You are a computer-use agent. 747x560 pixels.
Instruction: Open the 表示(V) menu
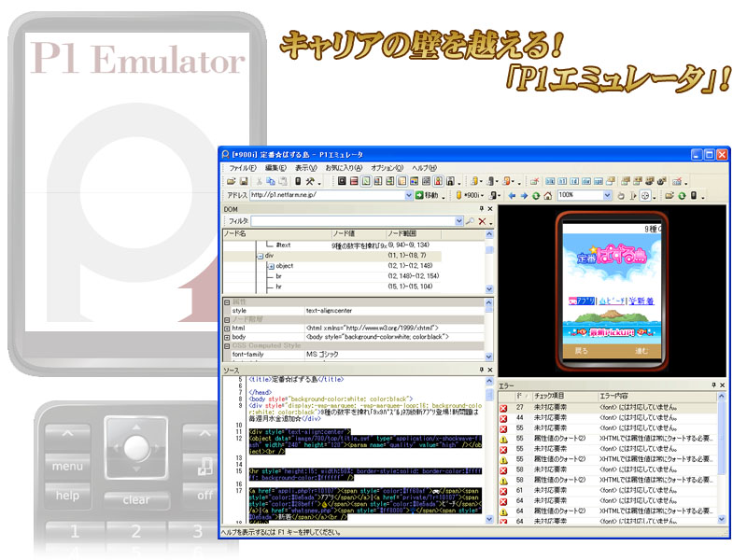tap(305, 168)
